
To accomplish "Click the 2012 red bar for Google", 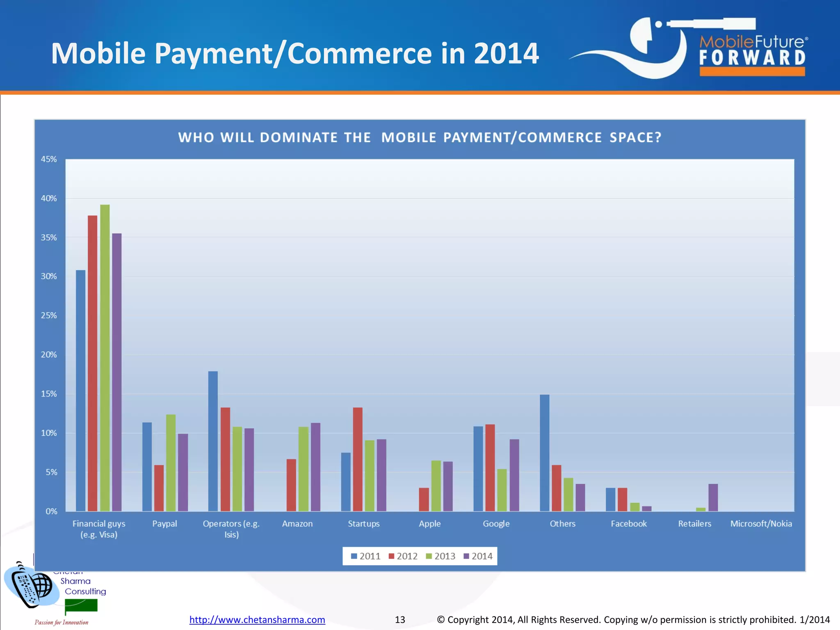I will click(x=490, y=468).
